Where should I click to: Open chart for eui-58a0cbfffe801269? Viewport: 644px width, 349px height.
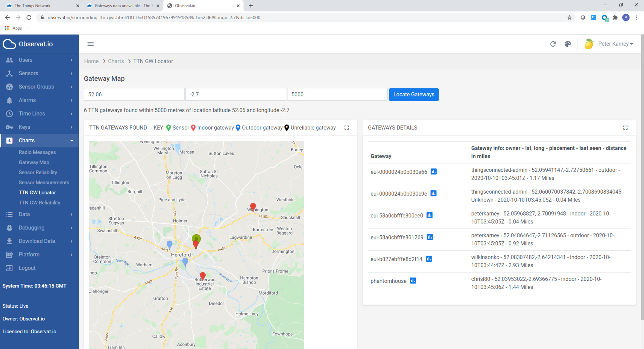[x=430, y=237]
